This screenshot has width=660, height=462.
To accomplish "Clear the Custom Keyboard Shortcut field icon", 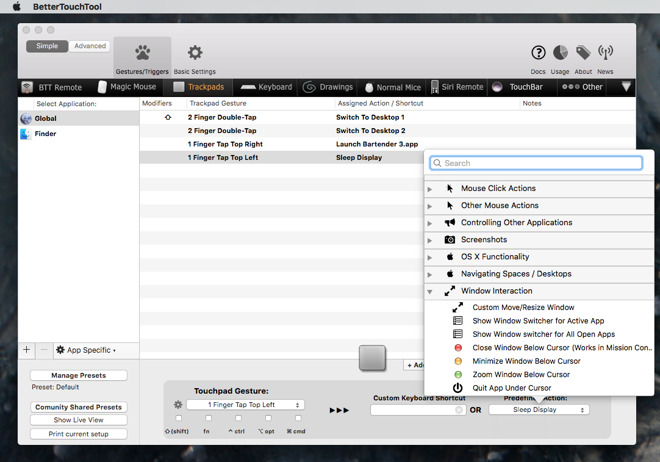I will click(x=459, y=410).
